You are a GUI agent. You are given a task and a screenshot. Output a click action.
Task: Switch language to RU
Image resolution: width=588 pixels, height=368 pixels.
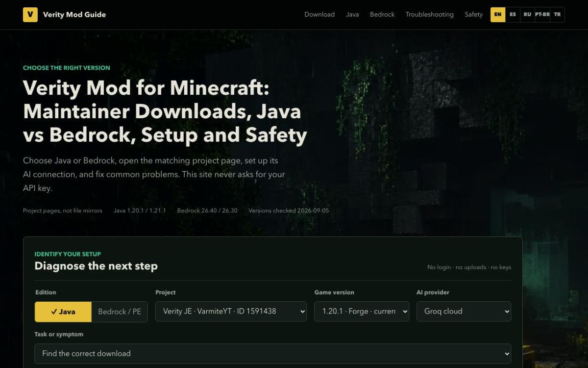pyautogui.click(x=527, y=15)
